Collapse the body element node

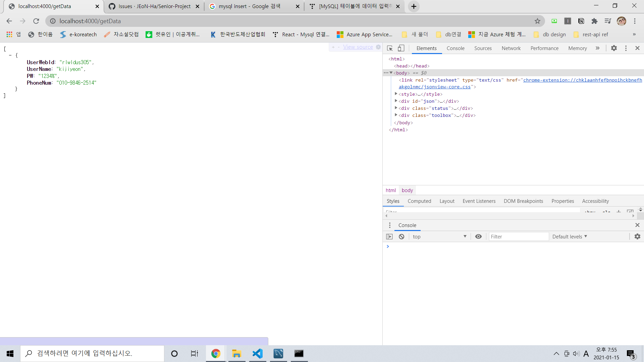pos(391,73)
